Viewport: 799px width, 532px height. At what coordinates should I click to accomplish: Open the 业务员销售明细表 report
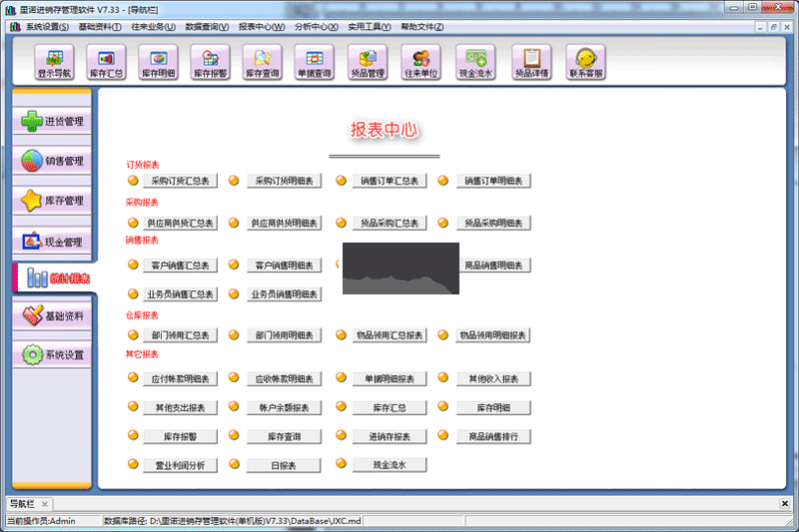285,294
